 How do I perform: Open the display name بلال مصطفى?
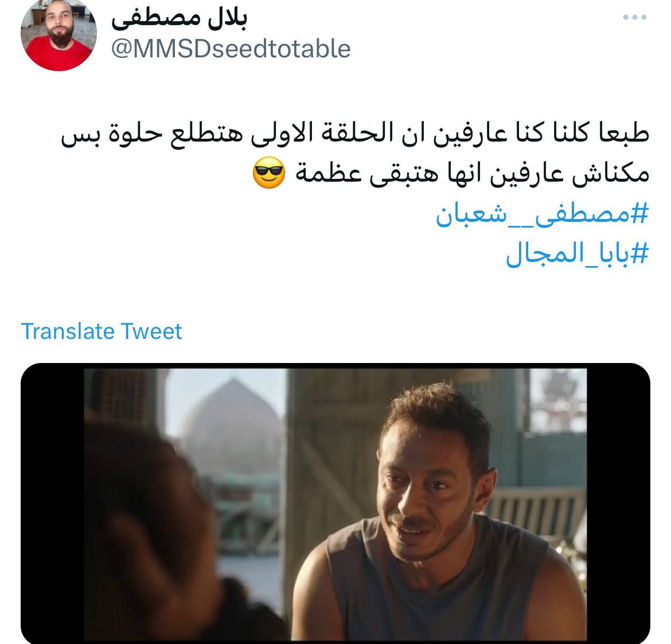pyautogui.click(x=179, y=18)
